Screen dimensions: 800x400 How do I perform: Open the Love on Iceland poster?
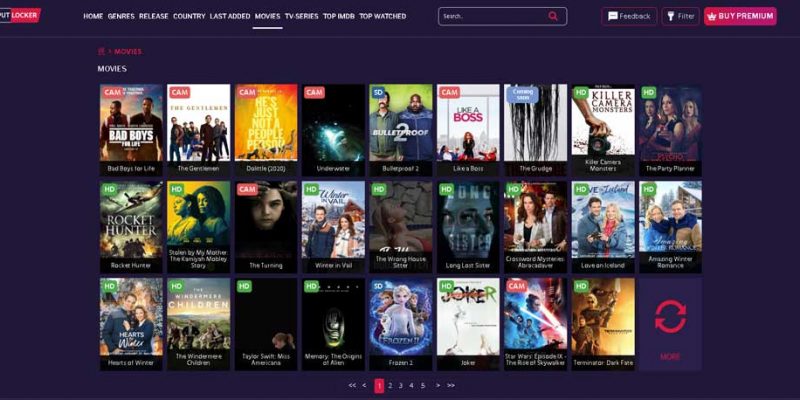[x=603, y=227]
